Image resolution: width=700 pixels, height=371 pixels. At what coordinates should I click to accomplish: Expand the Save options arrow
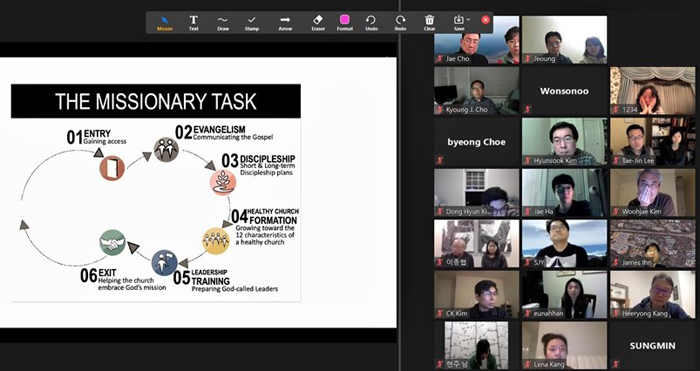pyautogui.click(x=468, y=19)
